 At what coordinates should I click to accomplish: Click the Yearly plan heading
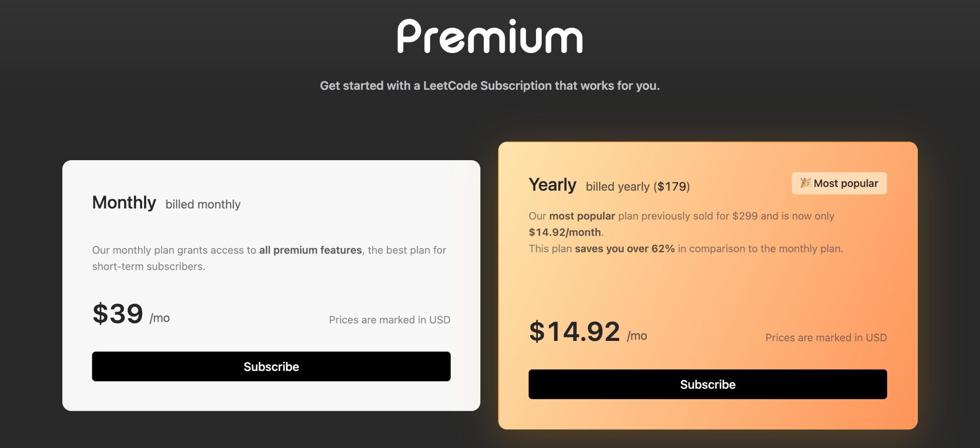(x=553, y=185)
